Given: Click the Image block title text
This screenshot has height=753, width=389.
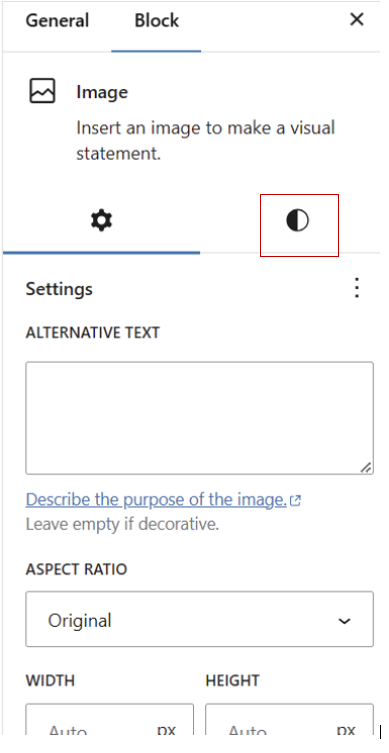Looking at the screenshot, I should point(102,92).
